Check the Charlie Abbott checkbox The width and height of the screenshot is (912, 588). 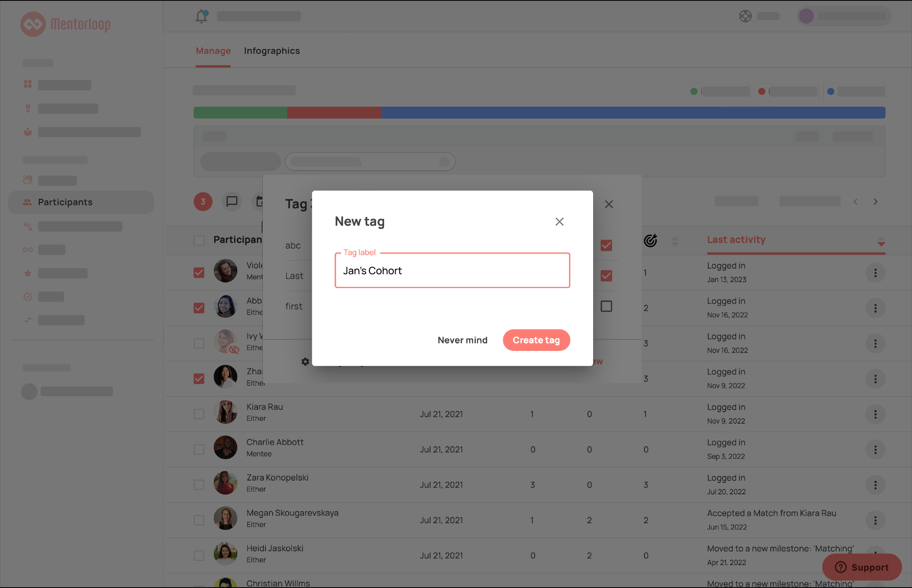tap(199, 449)
